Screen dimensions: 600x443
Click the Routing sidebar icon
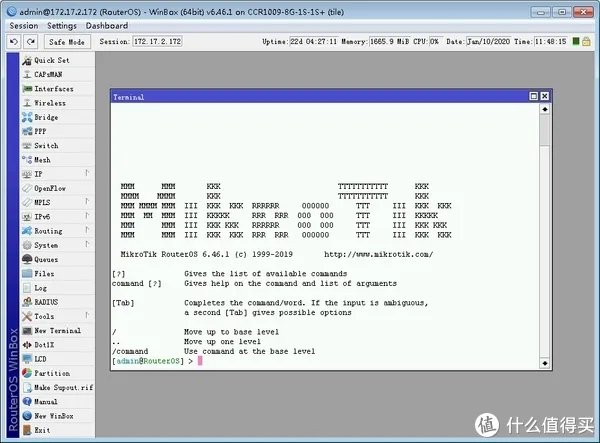point(27,231)
